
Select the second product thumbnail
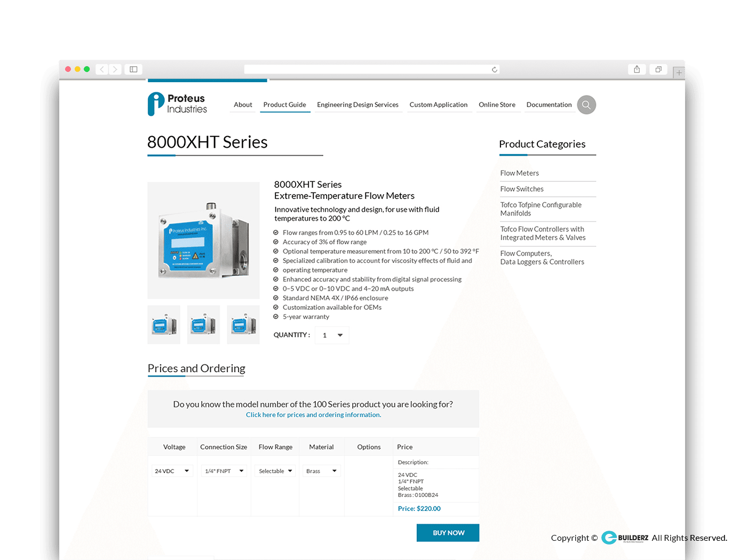(203, 325)
